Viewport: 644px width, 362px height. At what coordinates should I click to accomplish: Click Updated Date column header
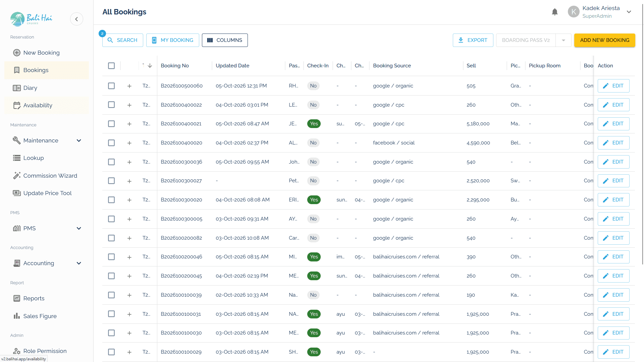(x=232, y=66)
